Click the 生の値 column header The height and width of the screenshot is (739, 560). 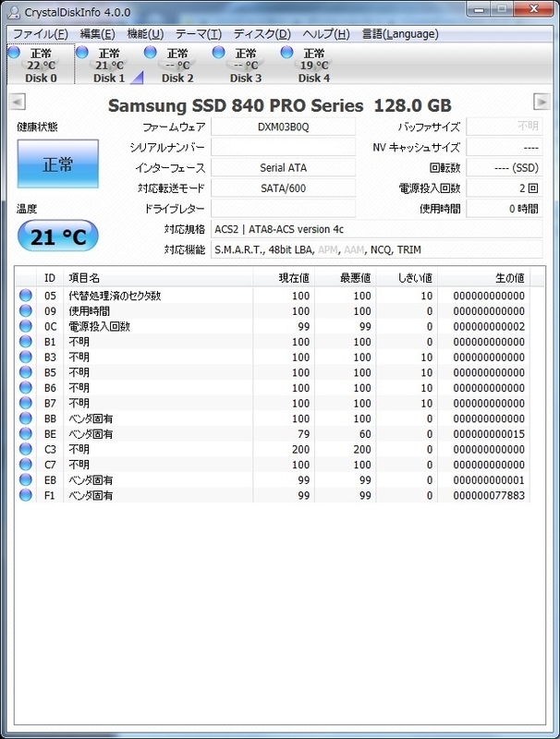pos(483,278)
